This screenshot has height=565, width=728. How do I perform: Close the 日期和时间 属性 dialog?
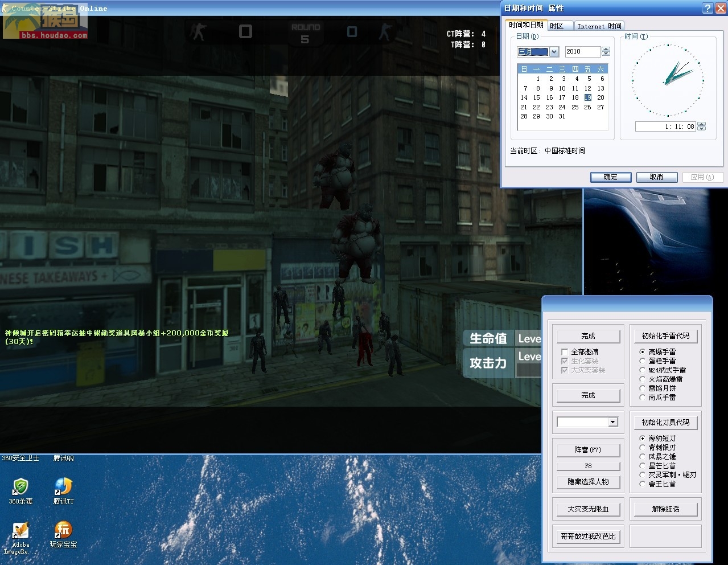720,8
